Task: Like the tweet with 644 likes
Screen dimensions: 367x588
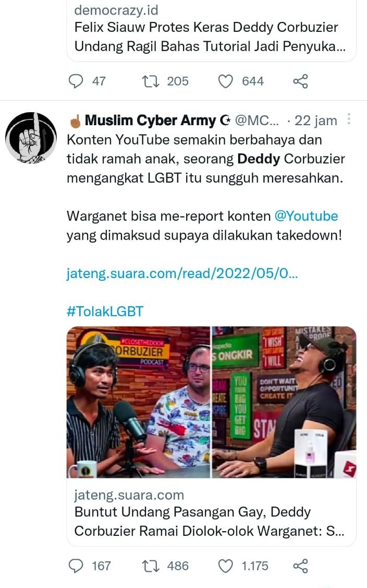Action: tap(226, 81)
